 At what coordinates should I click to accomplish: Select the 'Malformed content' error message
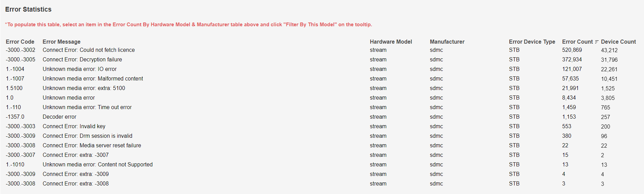(93, 79)
